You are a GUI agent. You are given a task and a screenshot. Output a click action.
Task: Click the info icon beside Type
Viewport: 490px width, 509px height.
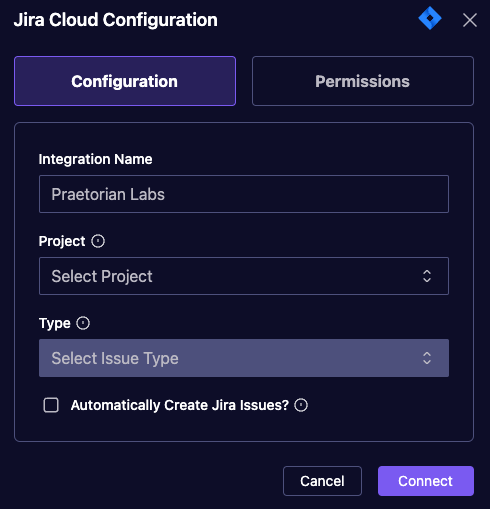[x=83, y=323]
